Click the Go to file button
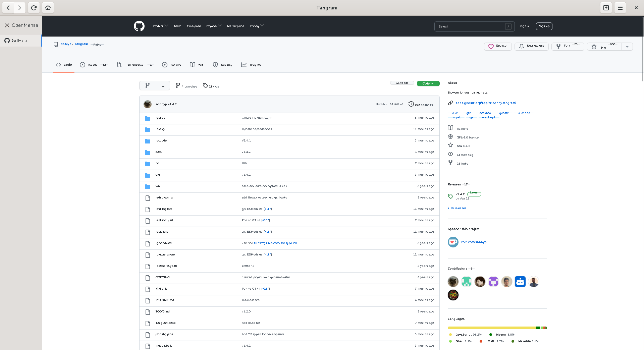644x350 pixels. tap(402, 83)
